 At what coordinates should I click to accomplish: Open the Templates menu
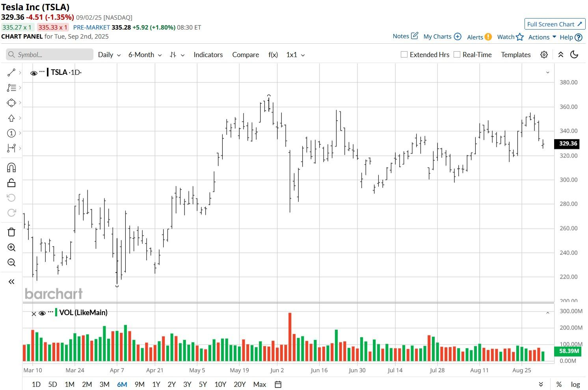(516, 55)
